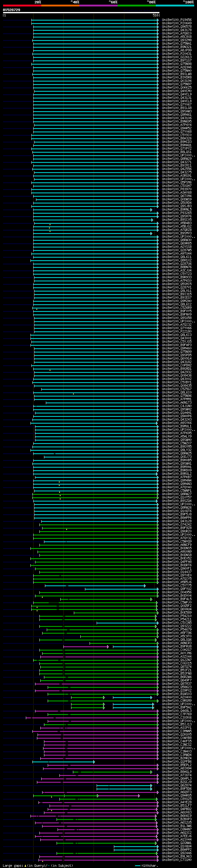Select the UniRef100_Q8TQ74 label

point(176,667)
